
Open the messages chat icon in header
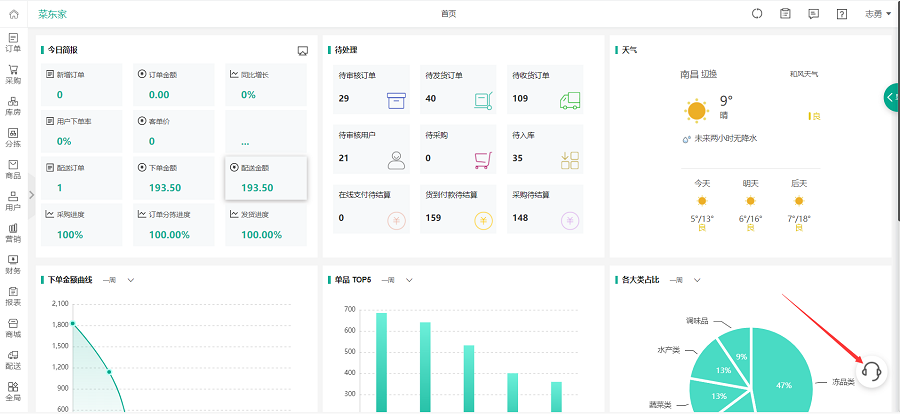pos(814,13)
